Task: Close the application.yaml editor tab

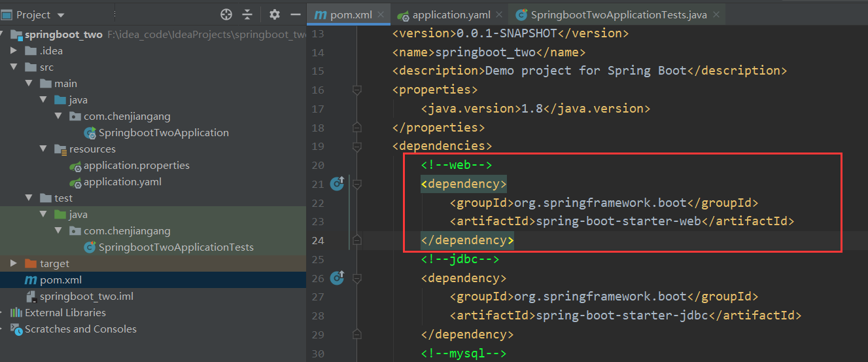Action: tap(499, 15)
